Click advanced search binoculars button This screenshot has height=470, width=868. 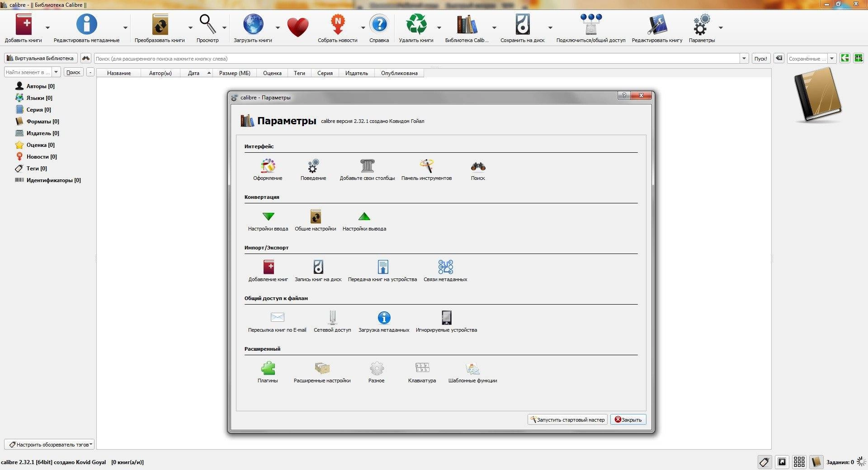86,58
